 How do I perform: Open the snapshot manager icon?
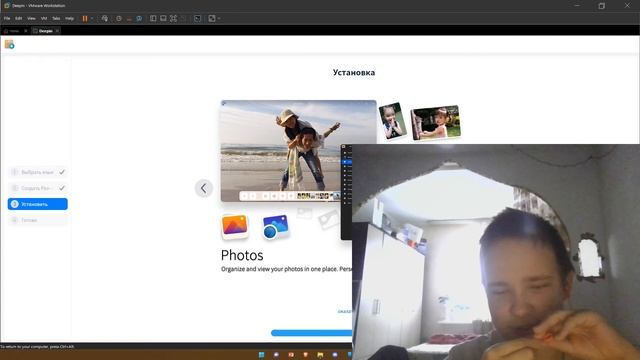[x=139, y=18]
